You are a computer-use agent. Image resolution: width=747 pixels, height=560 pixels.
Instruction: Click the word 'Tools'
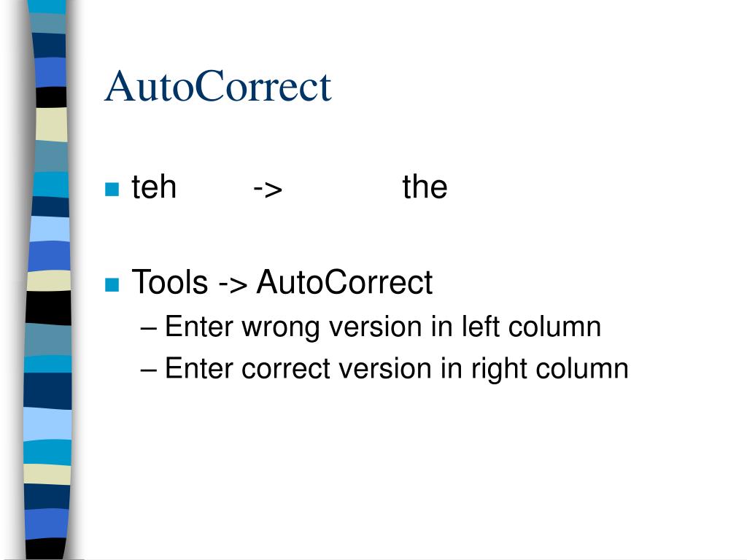[169, 282]
